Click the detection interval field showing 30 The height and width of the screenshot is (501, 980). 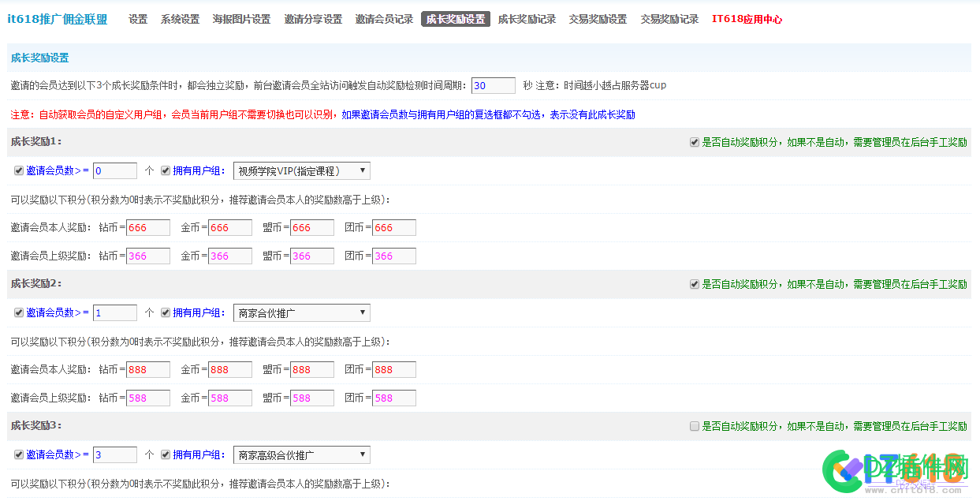[493, 85]
